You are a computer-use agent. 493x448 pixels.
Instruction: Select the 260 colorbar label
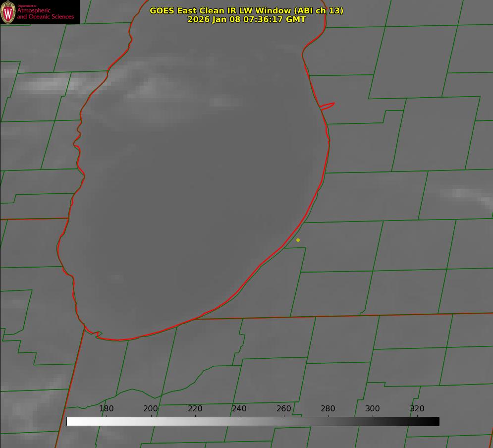pos(283,409)
